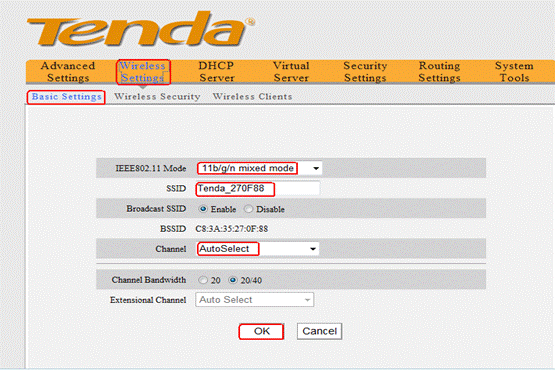
Task: Expand the Extensional Channel dropdown
Action: click(254, 300)
